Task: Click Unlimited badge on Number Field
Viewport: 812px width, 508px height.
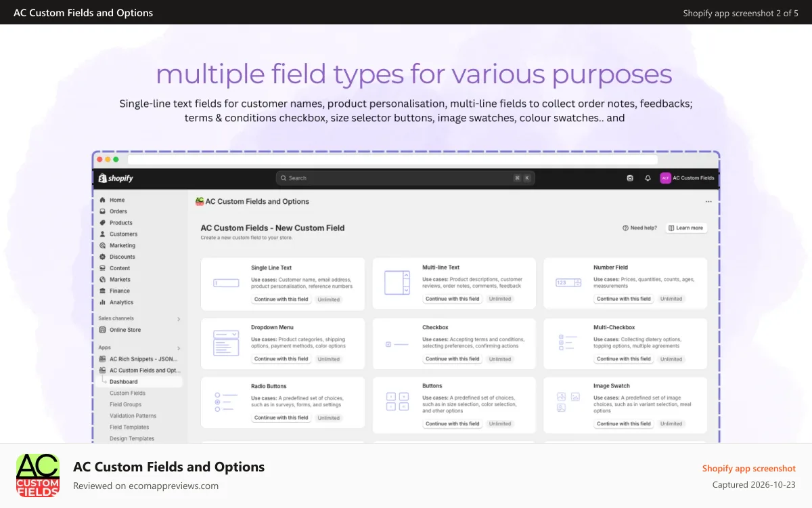Action: click(671, 299)
